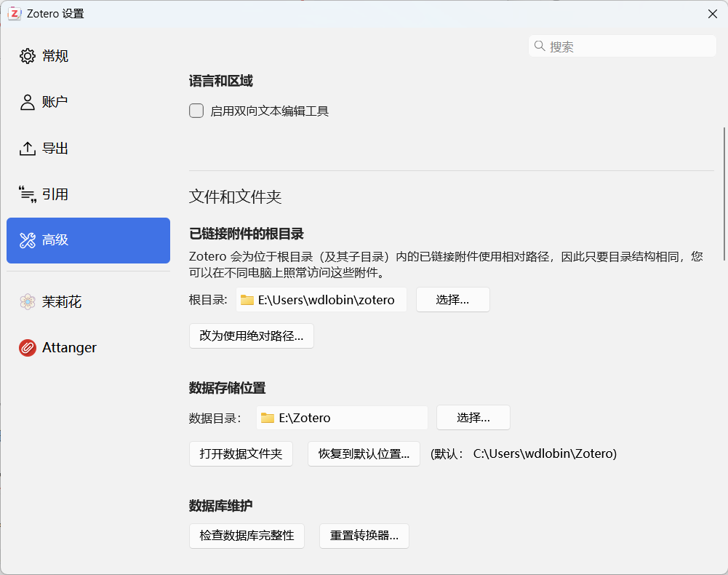Click 改为使用绝对路径... button

pos(252,336)
